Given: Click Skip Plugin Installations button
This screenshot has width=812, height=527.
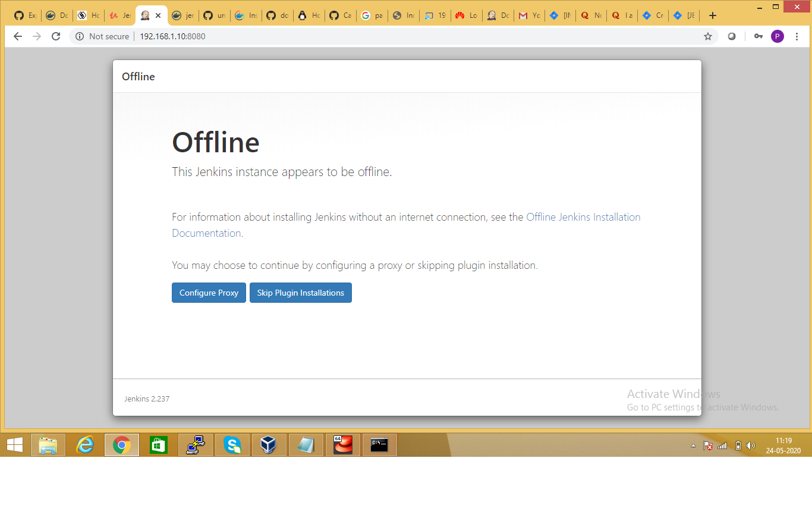Looking at the screenshot, I should [x=300, y=293].
